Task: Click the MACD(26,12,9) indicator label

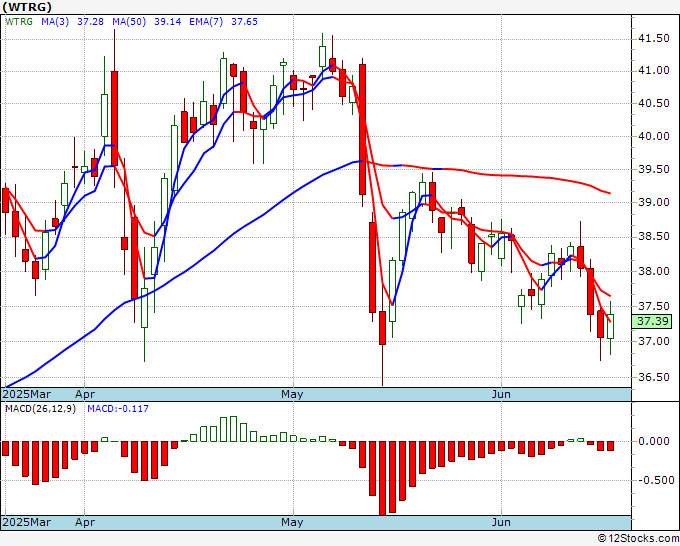Action: pyautogui.click(x=40, y=409)
